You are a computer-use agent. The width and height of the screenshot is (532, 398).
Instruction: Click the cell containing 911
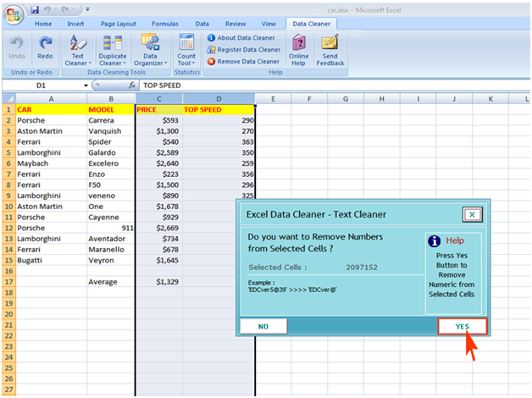coord(111,228)
